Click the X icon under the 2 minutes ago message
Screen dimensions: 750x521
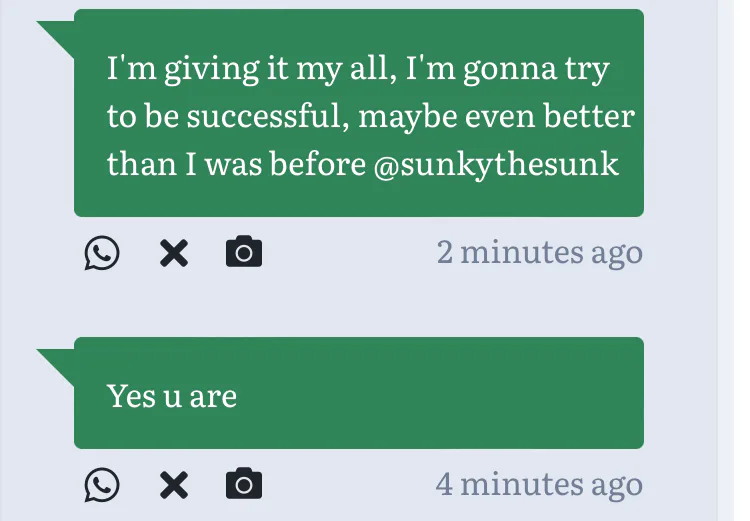[x=174, y=253]
